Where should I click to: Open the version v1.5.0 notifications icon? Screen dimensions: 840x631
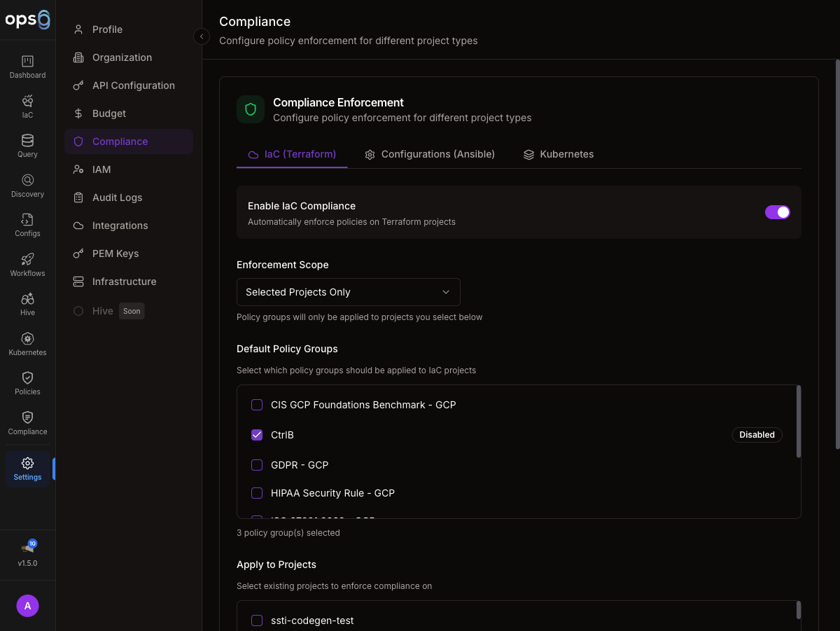(27, 548)
